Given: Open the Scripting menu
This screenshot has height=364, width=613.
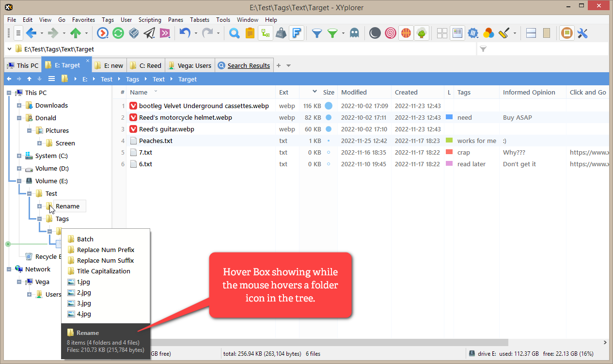Looking at the screenshot, I should coord(150,20).
